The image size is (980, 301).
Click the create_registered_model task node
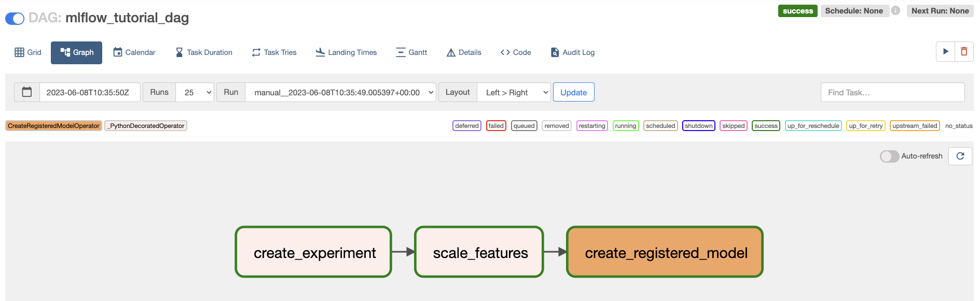coord(665,252)
